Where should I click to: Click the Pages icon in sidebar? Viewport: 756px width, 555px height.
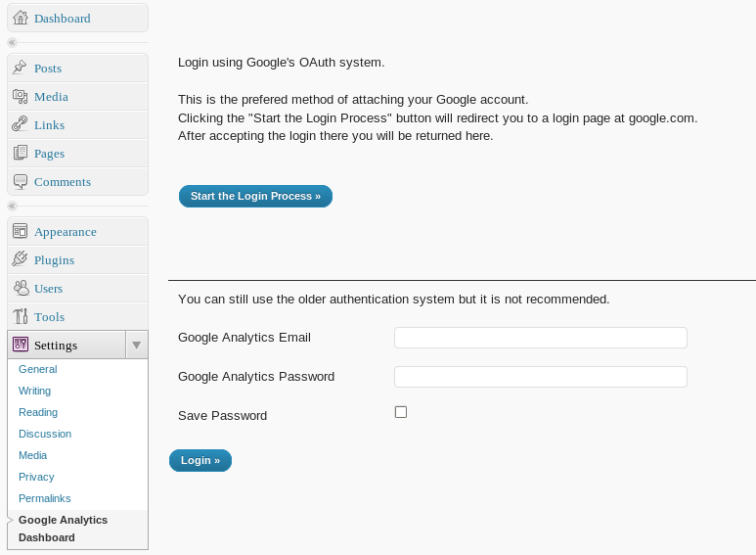point(21,154)
